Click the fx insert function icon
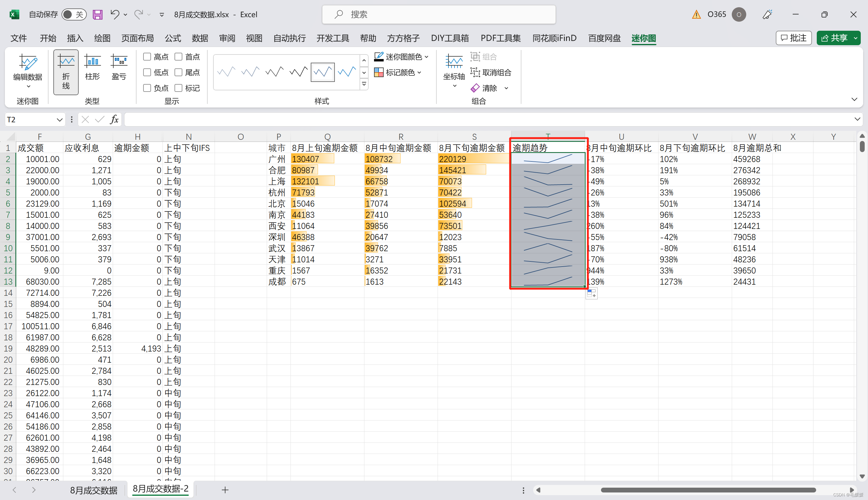Viewport: 868px width, 500px height. (115, 120)
